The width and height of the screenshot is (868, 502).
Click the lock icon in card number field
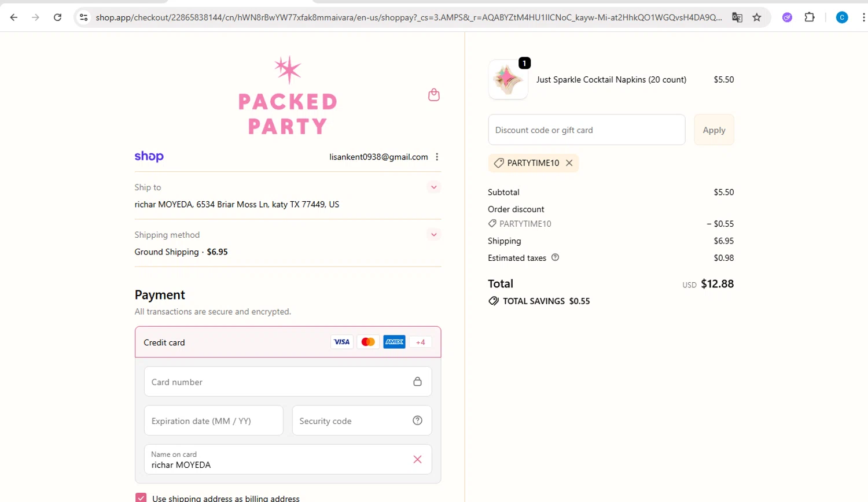pyautogui.click(x=417, y=382)
